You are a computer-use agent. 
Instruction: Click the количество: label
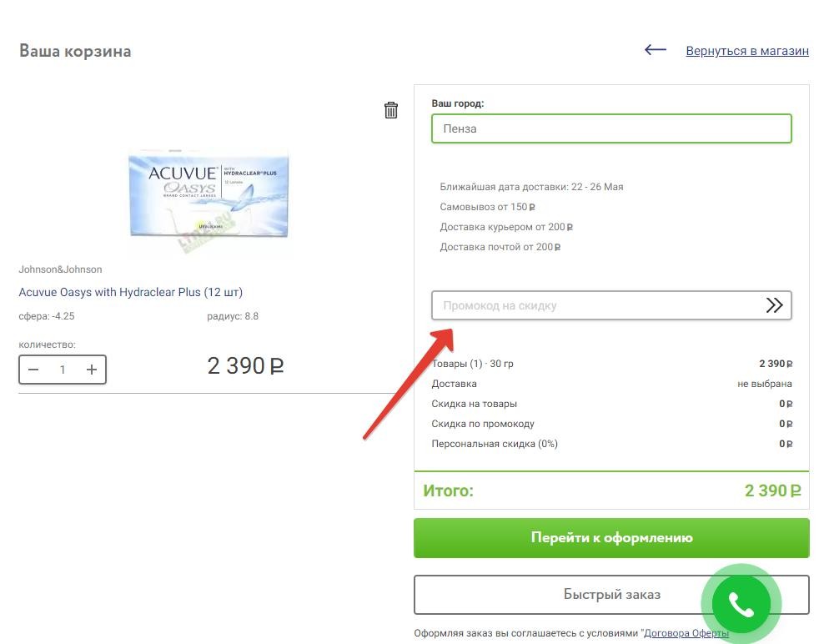tap(48, 345)
